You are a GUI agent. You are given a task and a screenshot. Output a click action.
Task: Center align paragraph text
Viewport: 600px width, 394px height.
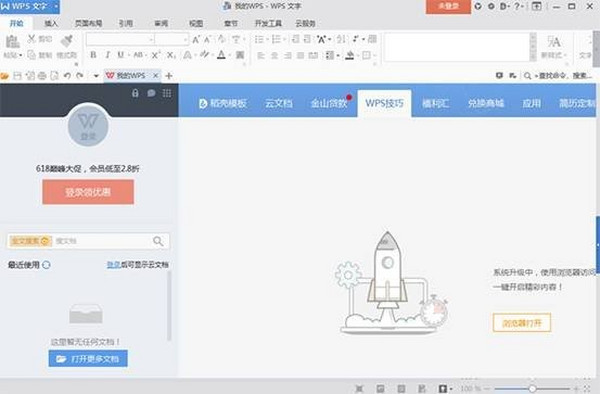pyautogui.click(x=274, y=56)
